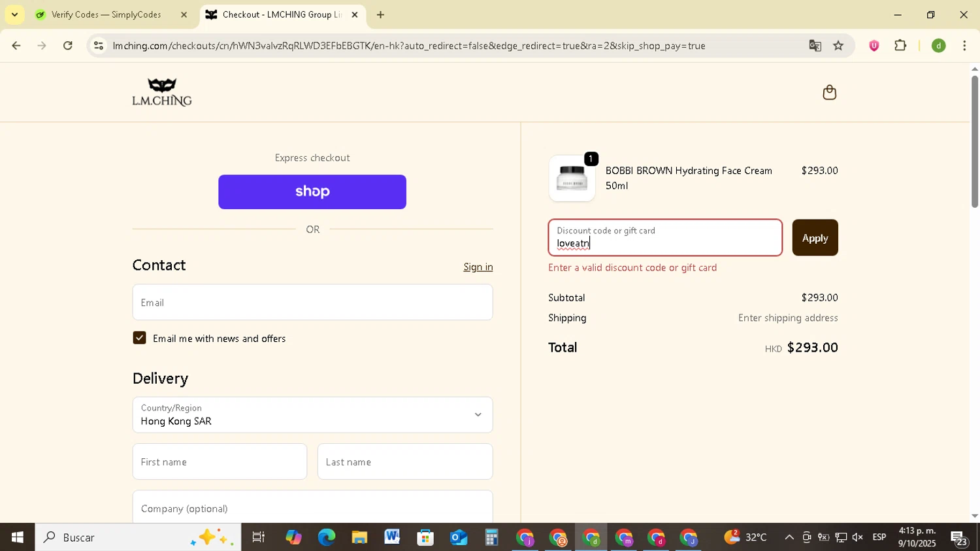Go back to the previous page
This screenshot has height=551, width=980.
point(16,46)
